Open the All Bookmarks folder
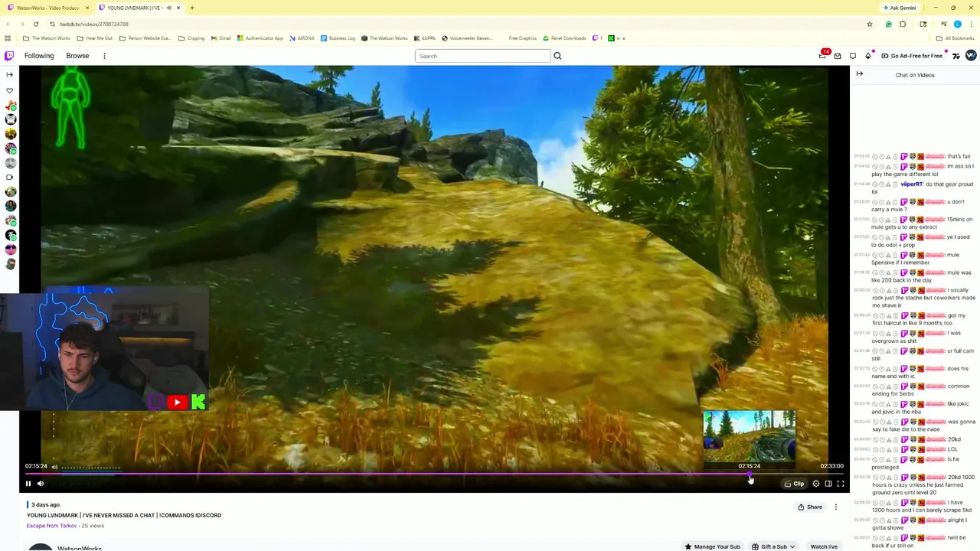Image resolution: width=980 pixels, height=551 pixels. coord(955,38)
